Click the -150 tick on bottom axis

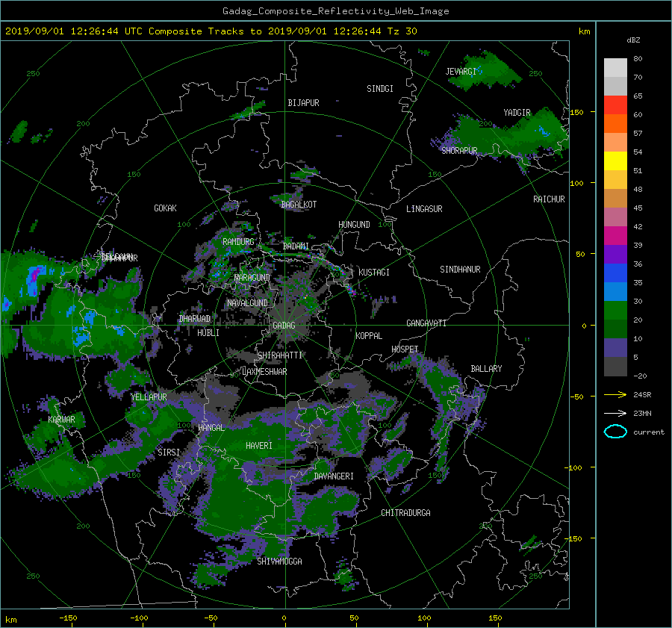pos(68,618)
